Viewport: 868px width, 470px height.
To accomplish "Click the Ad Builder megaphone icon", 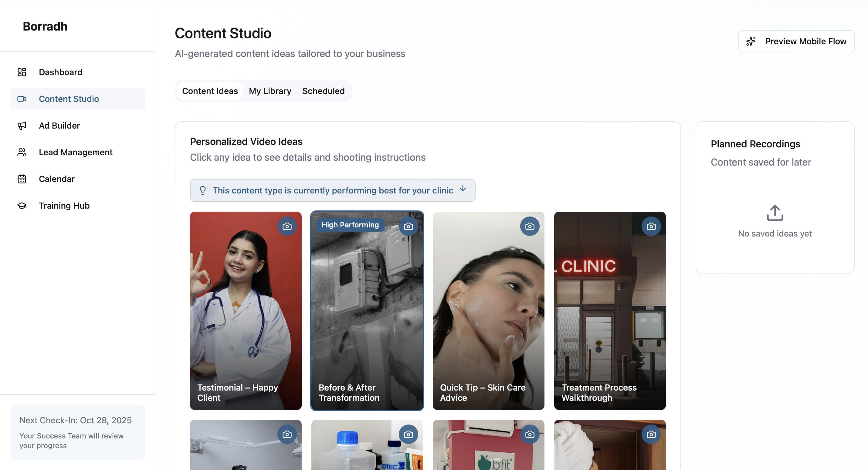I will click(22, 126).
